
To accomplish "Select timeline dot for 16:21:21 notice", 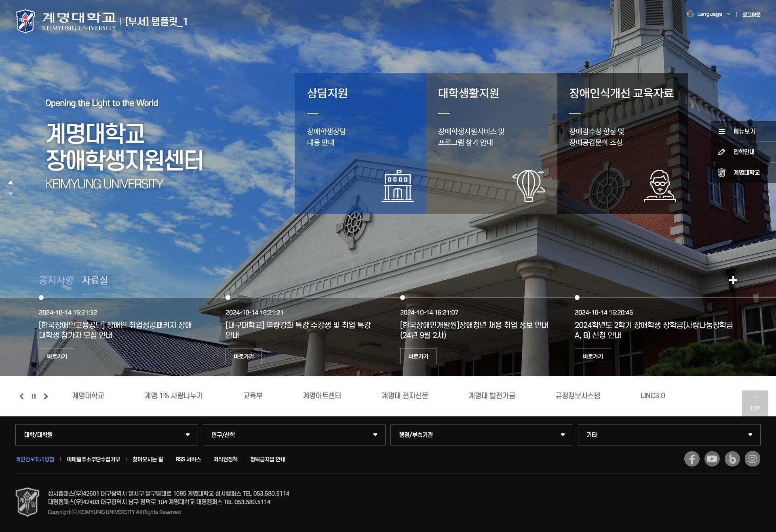I will click(x=228, y=298).
